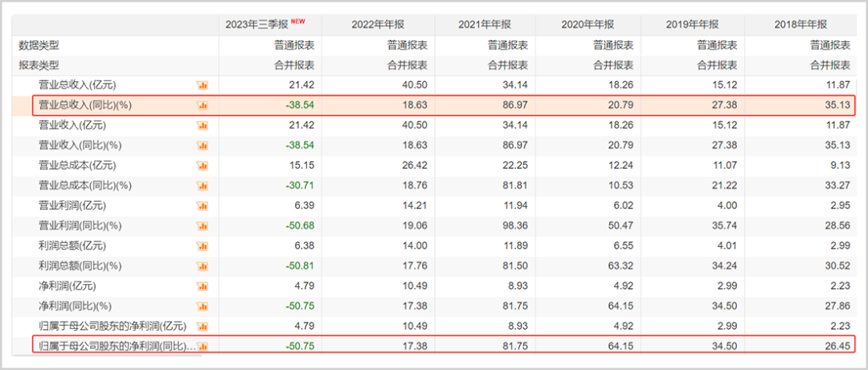Click chart icon beside 营业总收入(亿元)
This screenshot has width=868, height=370.
(203, 84)
